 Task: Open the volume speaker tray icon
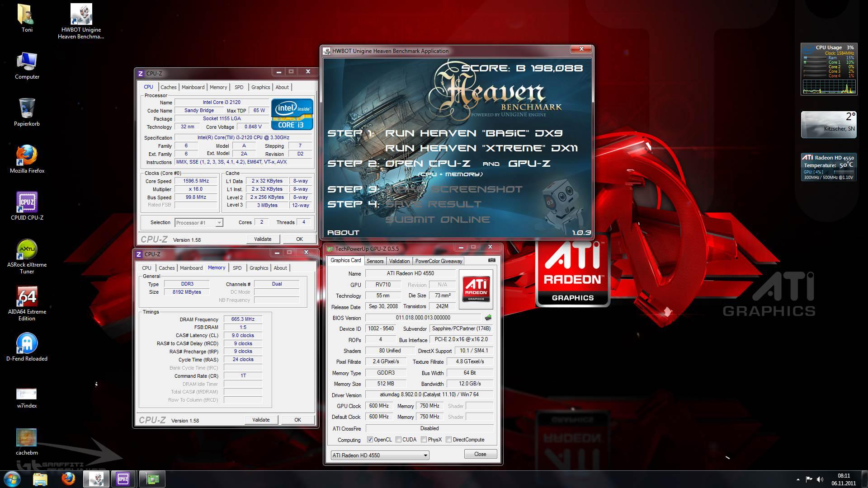pos(820,479)
